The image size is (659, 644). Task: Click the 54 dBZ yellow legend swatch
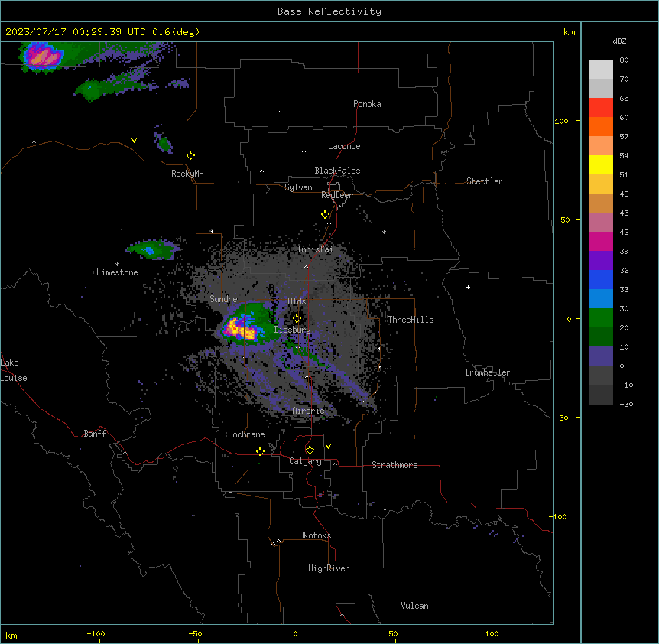click(601, 164)
